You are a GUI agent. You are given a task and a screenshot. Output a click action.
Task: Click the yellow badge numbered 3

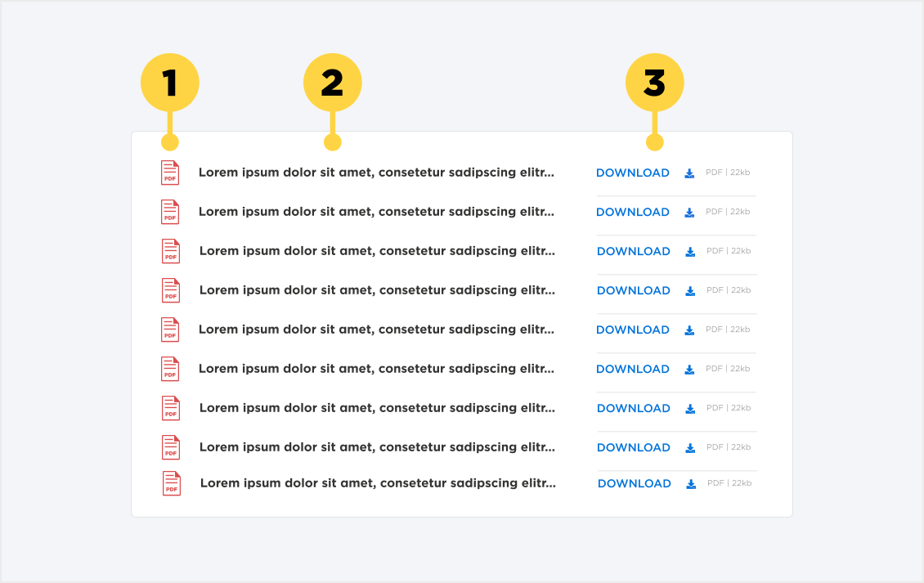[654, 82]
